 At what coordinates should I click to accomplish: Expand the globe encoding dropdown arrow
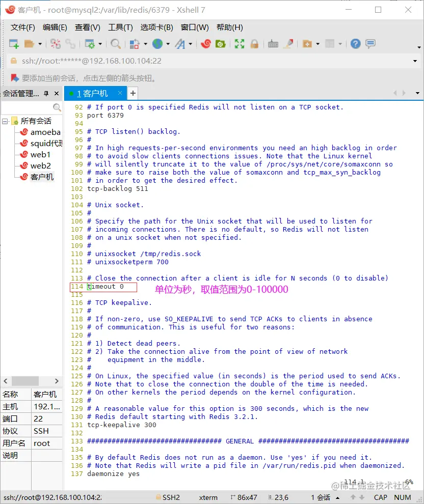coord(168,44)
